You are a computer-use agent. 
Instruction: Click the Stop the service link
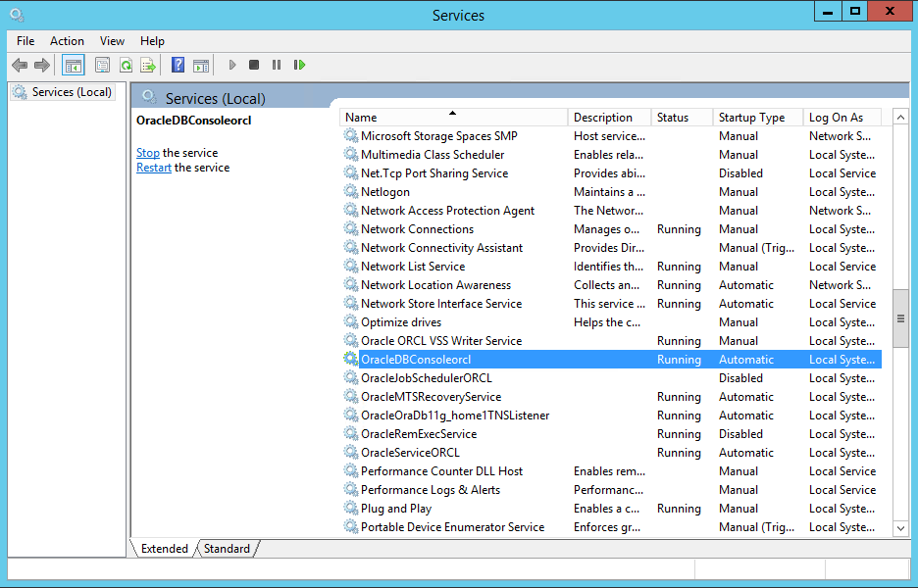pos(147,153)
